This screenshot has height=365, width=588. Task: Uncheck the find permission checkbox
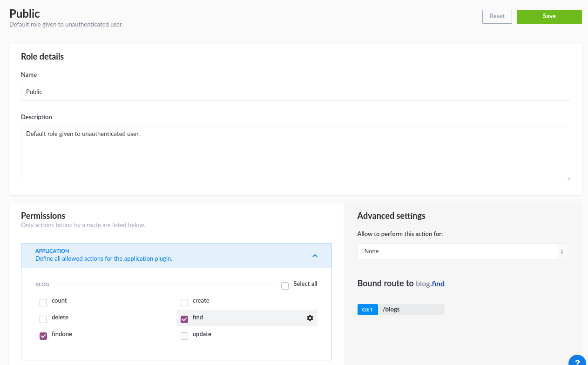point(184,319)
